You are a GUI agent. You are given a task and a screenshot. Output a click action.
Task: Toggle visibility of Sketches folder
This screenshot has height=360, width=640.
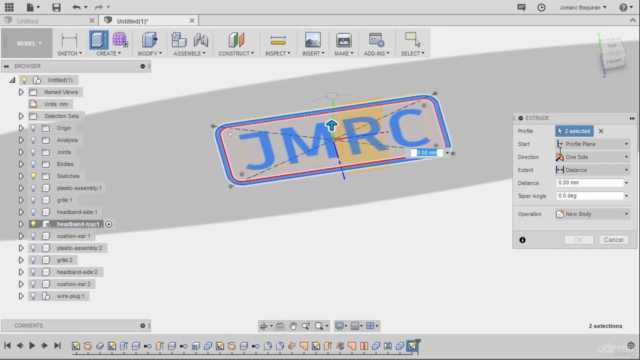[33, 176]
